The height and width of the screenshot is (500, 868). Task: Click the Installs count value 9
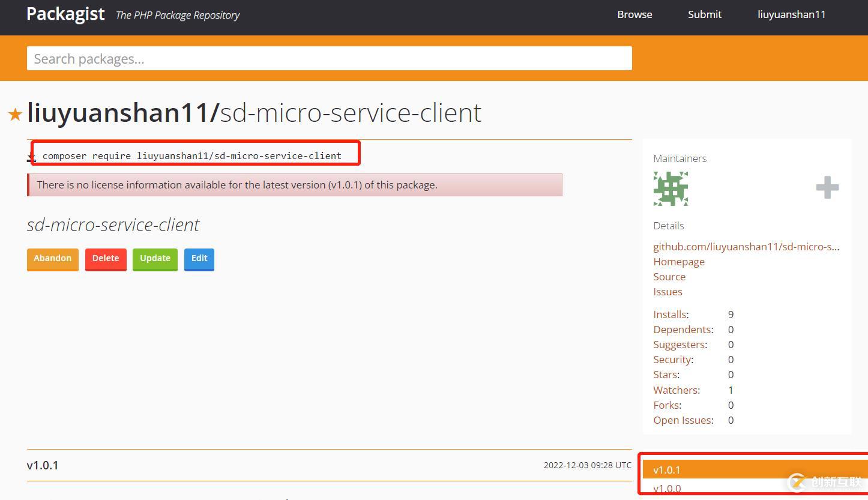point(731,315)
